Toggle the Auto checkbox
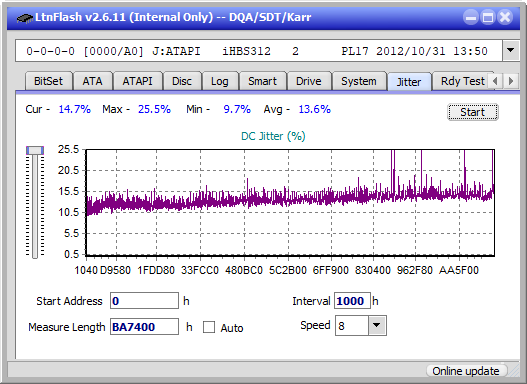Screen dimensions: 527x384 [209, 327]
